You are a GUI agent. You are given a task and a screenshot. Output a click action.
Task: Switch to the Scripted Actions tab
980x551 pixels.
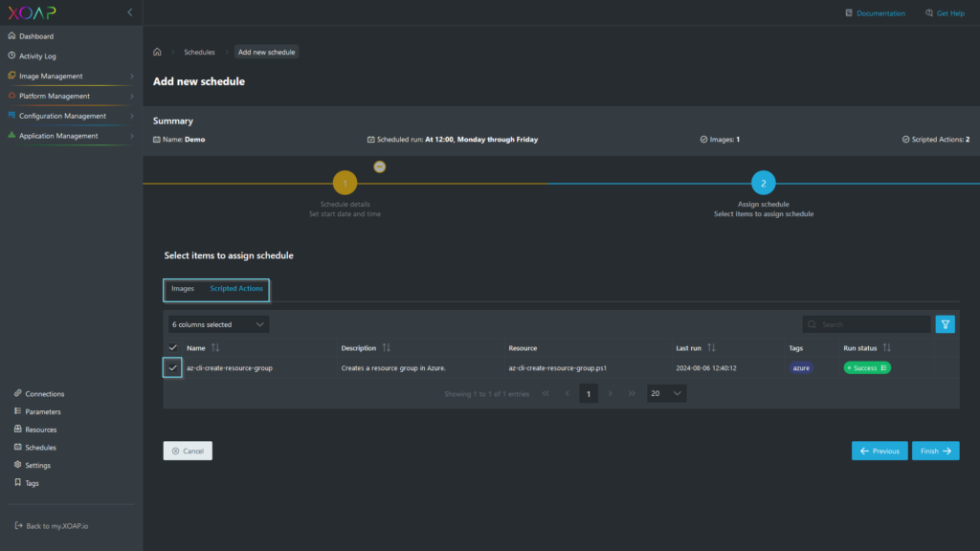tap(236, 289)
